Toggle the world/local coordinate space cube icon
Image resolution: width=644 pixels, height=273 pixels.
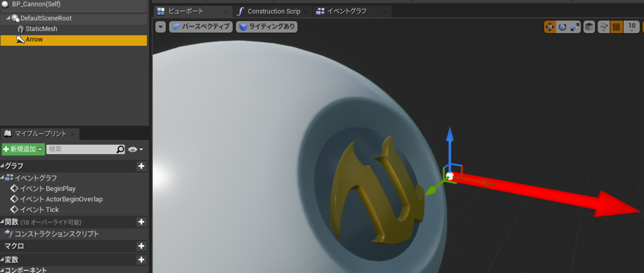coord(589,27)
